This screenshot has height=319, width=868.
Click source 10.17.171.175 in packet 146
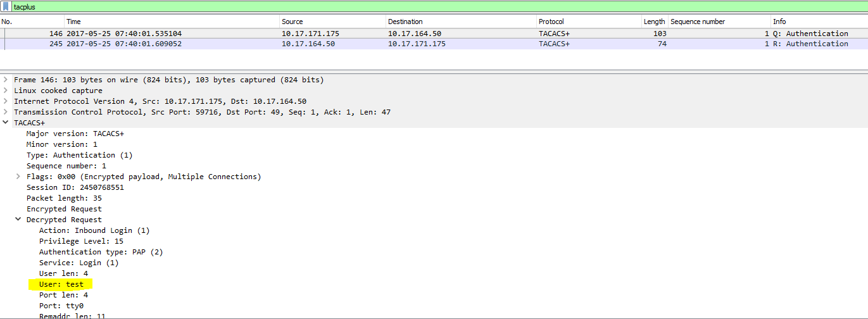point(310,34)
